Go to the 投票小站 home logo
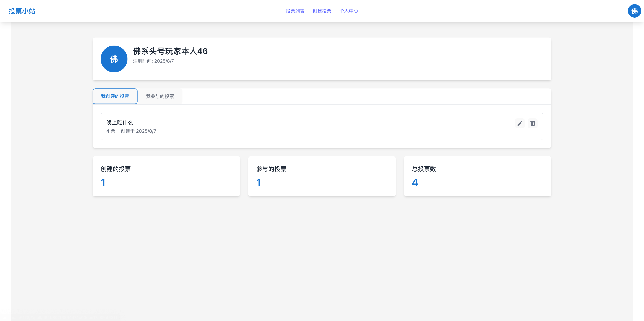The image size is (644, 321). coord(22,11)
